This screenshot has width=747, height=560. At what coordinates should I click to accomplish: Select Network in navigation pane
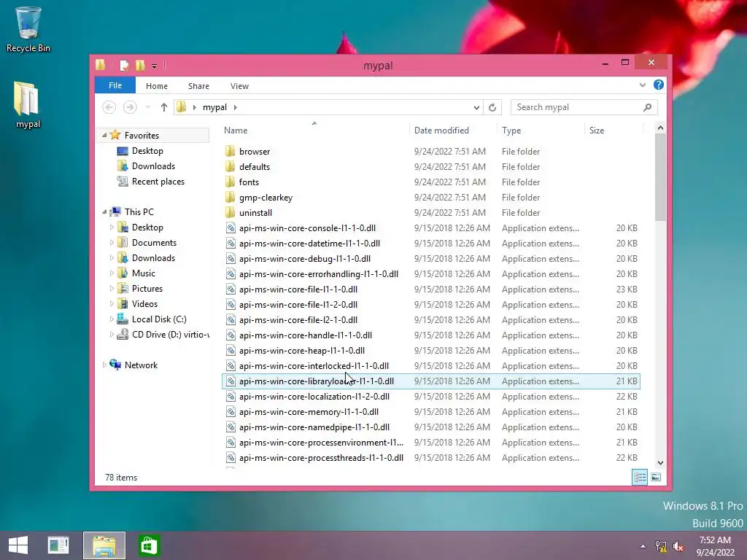(141, 365)
